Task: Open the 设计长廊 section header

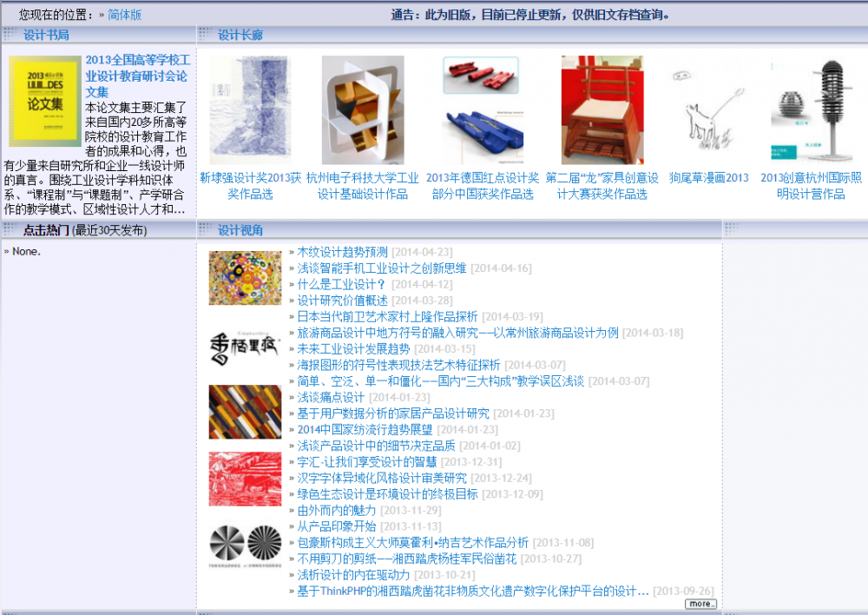Action: 240,35
